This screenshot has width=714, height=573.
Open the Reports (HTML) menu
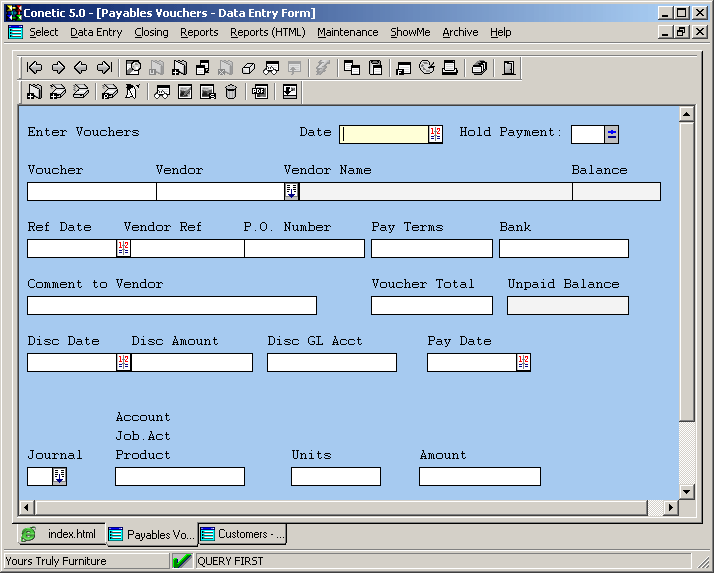coord(267,32)
